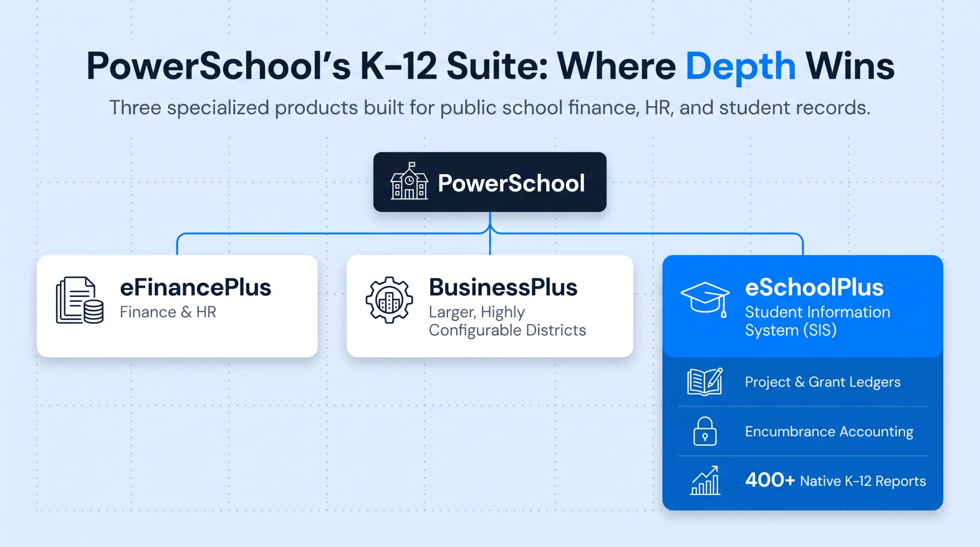Open the BusinessPlus card
This screenshot has height=547, width=980.
(x=490, y=306)
